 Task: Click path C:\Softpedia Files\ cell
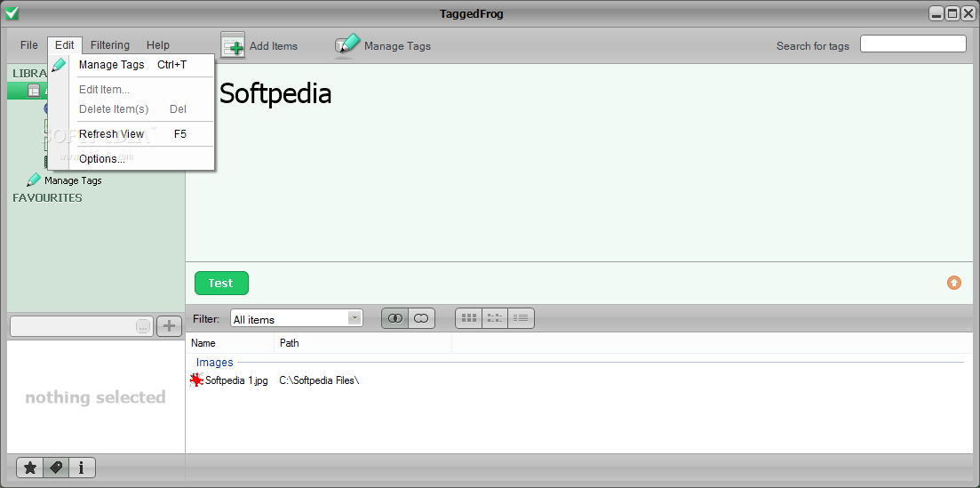coord(319,380)
